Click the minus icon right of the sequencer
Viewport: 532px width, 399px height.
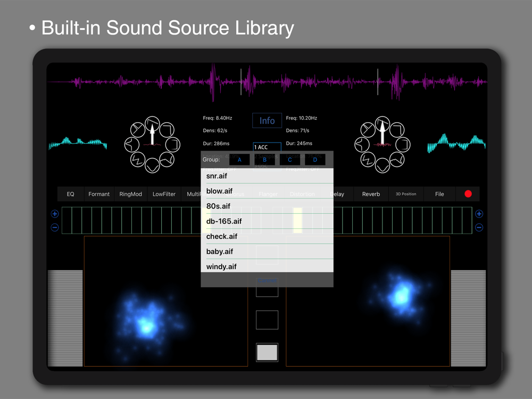coord(479,227)
